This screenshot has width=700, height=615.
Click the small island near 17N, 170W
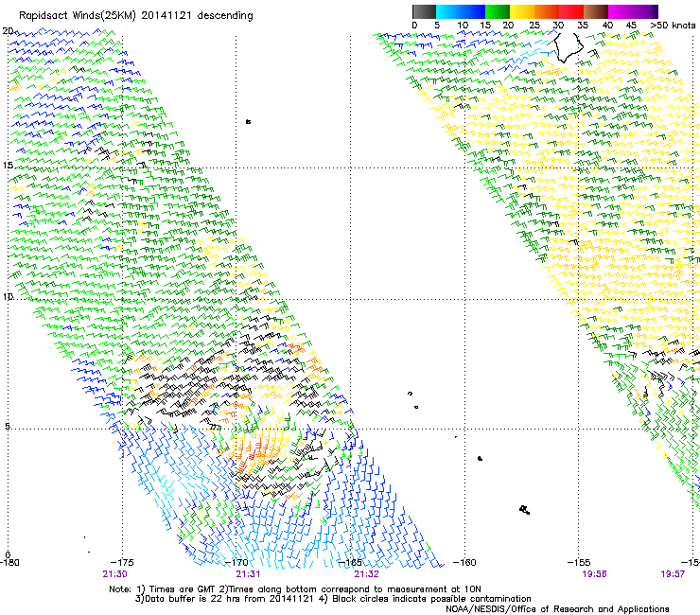click(x=248, y=121)
